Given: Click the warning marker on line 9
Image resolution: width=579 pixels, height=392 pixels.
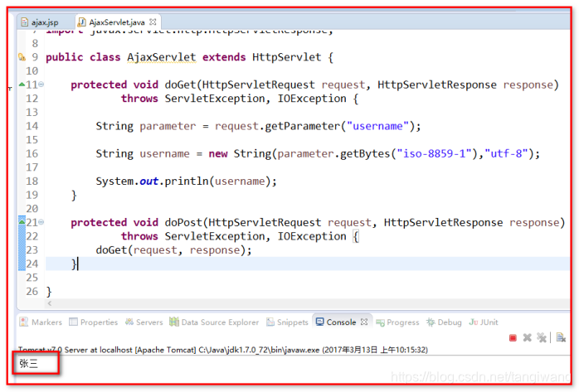Looking at the screenshot, I should [22, 57].
